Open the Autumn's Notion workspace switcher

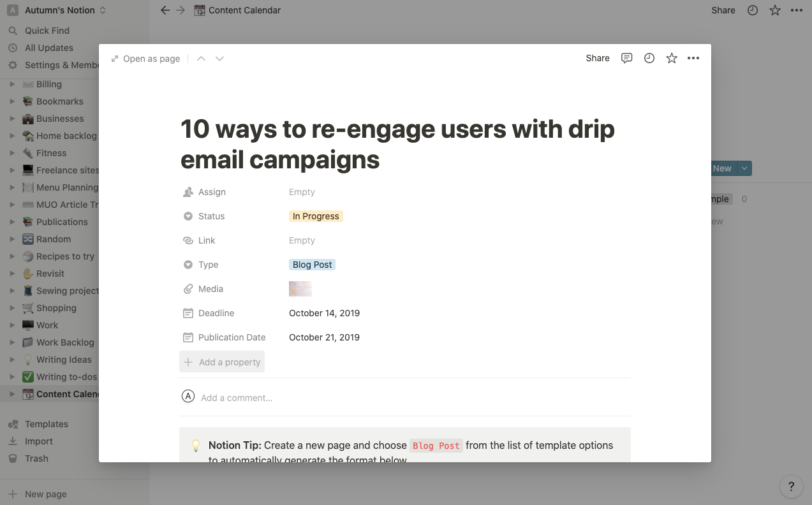point(57,10)
